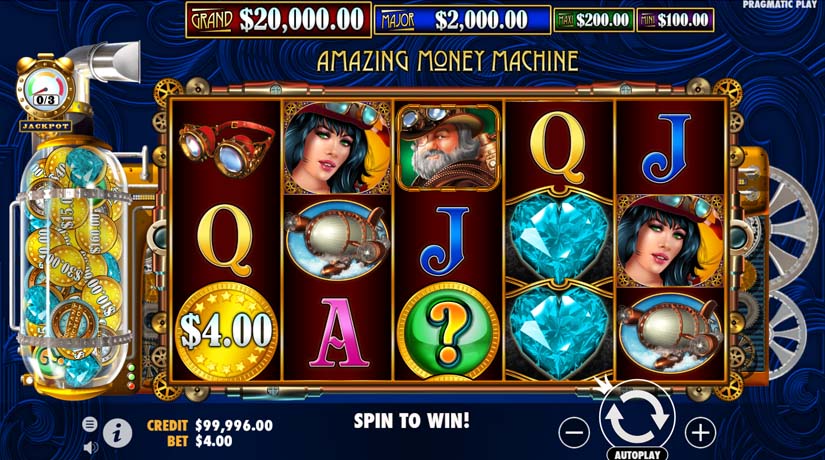Click the steampunk goggles symbol
825x460 pixels.
(226, 147)
